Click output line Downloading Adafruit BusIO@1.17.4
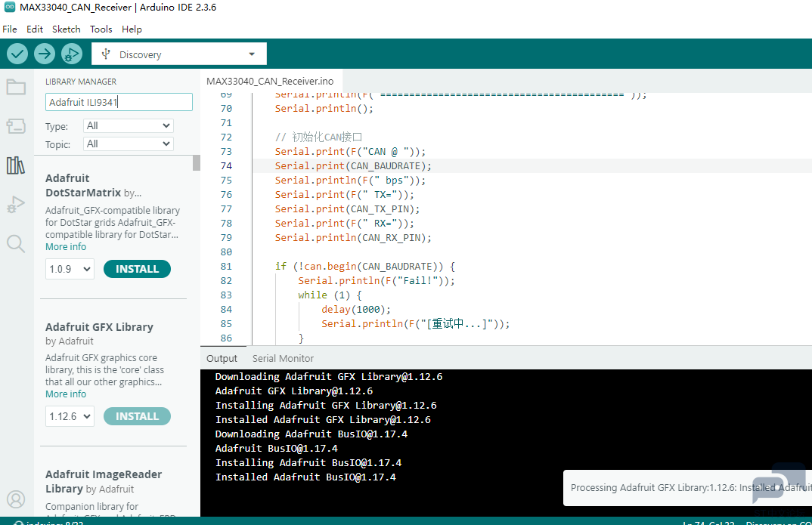Viewport: 812px width, 525px height. 311,434
